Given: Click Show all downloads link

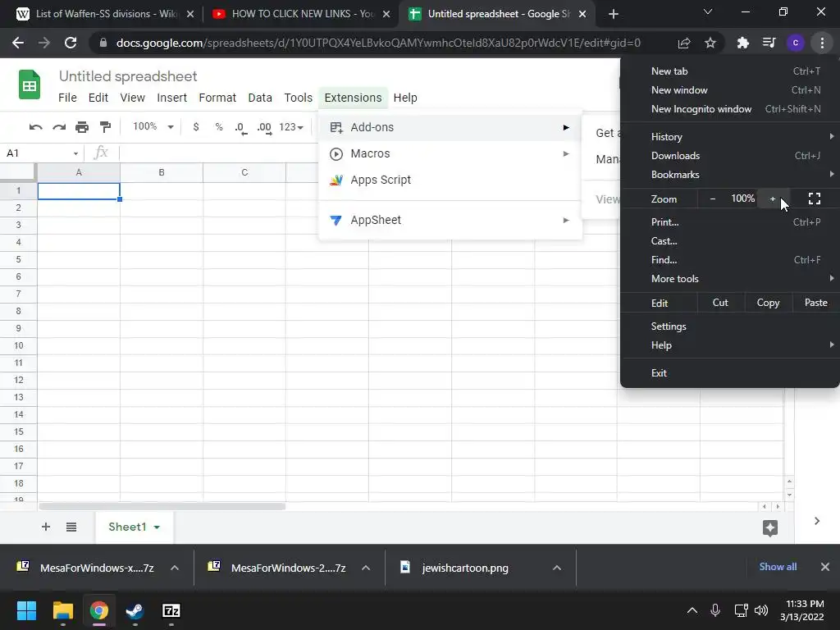Looking at the screenshot, I should (x=778, y=567).
